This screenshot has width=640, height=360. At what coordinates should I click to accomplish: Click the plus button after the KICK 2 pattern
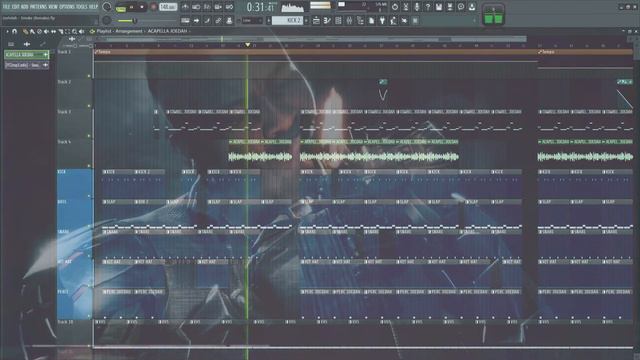306,20
